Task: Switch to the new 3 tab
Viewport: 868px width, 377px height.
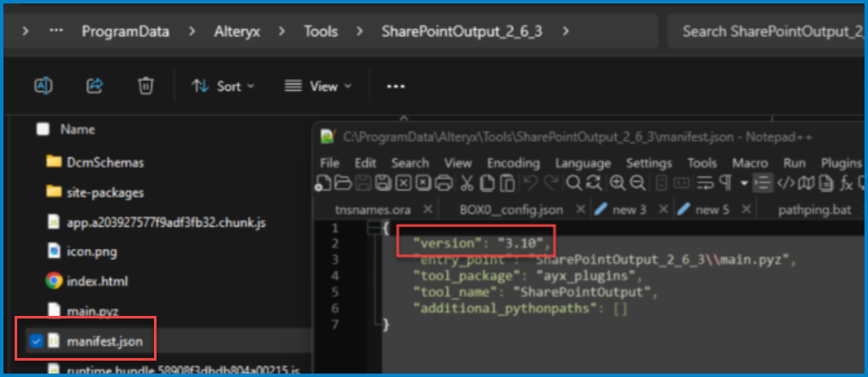Action: tap(631, 210)
